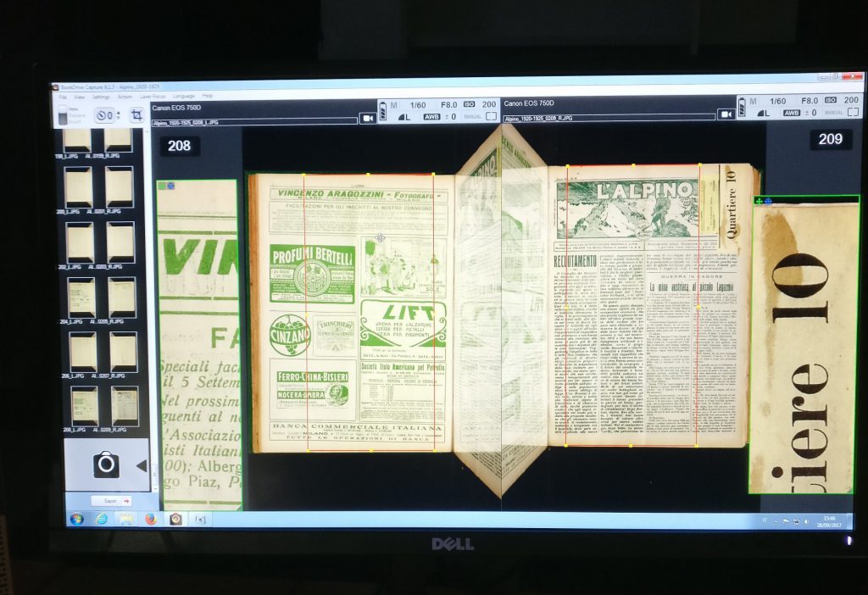
Task: Open Firefox from taskbar
Action: pyautogui.click(x=151, y=520)
